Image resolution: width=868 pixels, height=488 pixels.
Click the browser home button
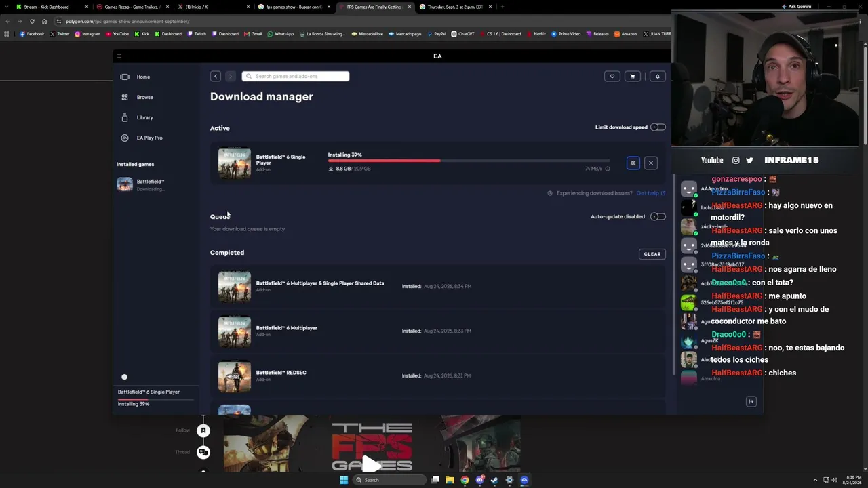coord(44,21)
